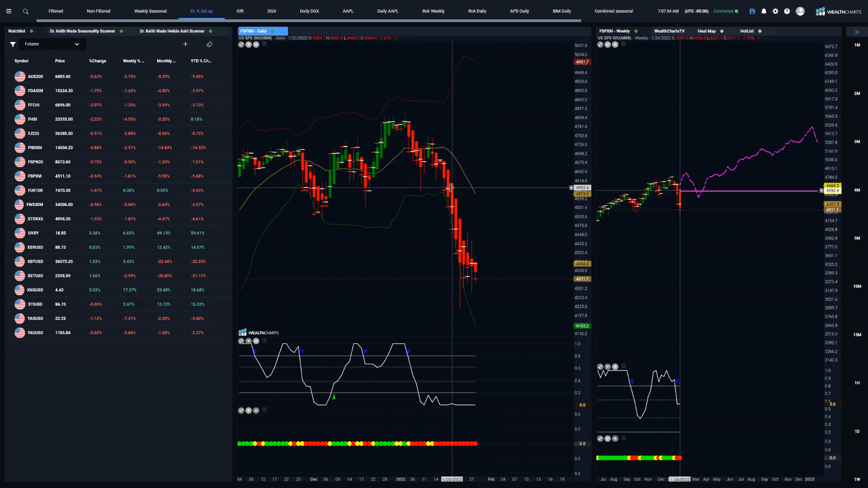The image size is (868, 488).
Task: Move the daily price pane down
Action: (x=249, y=44)
